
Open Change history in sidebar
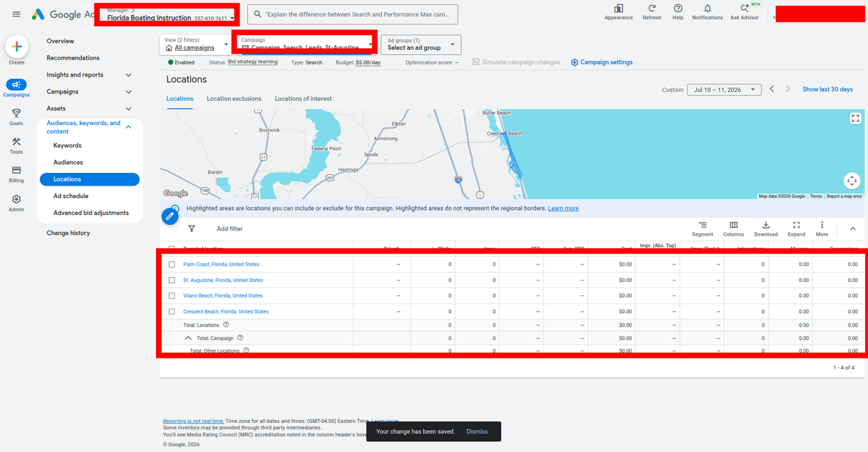click(x=68, y=233)
